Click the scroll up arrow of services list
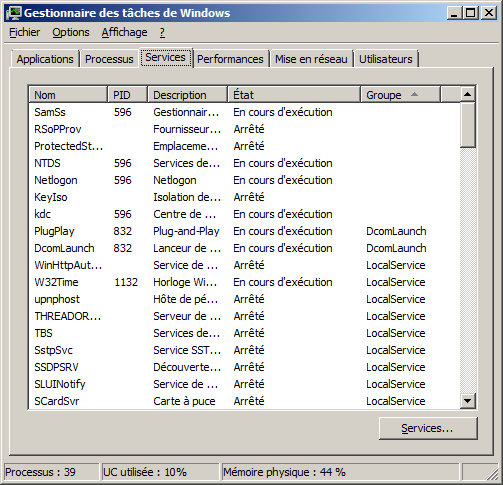 tap(467, 95)
